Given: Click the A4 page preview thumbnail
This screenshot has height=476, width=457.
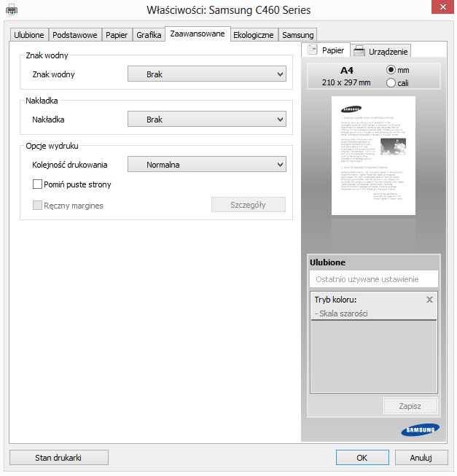Looking at the screenshot, I should (x=373, y=156).
